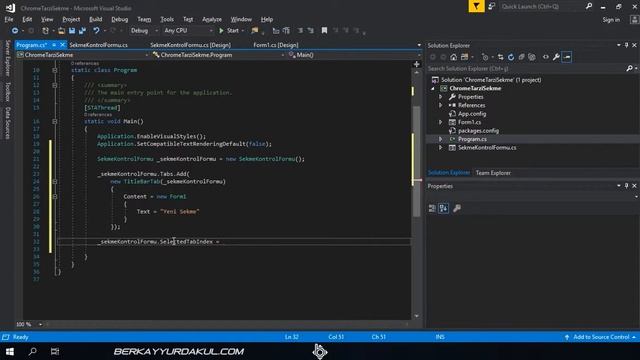
Task: Click the Comment out selected lines icon
Action: (x=300, y=31)
